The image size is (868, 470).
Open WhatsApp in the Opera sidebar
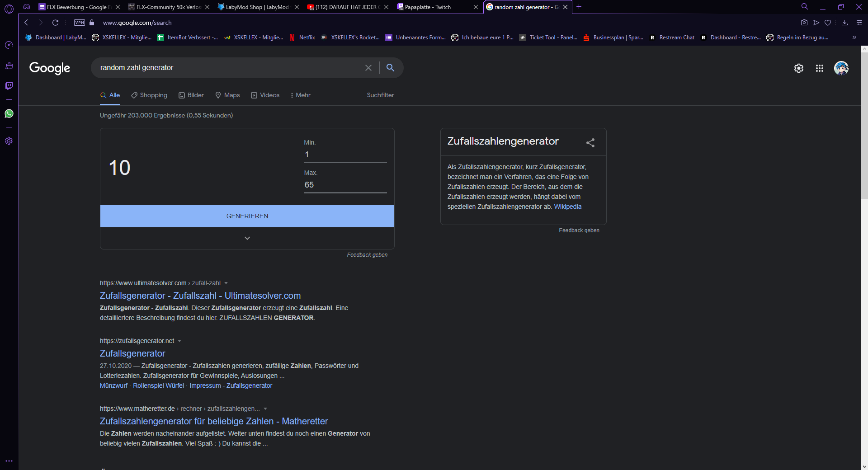[9, 113]
